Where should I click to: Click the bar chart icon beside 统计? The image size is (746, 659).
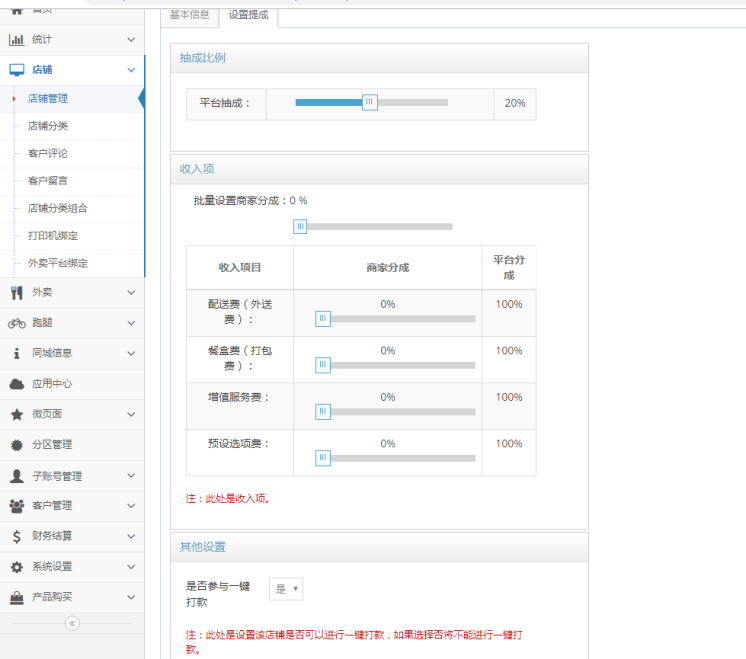(x=16, y=40)
